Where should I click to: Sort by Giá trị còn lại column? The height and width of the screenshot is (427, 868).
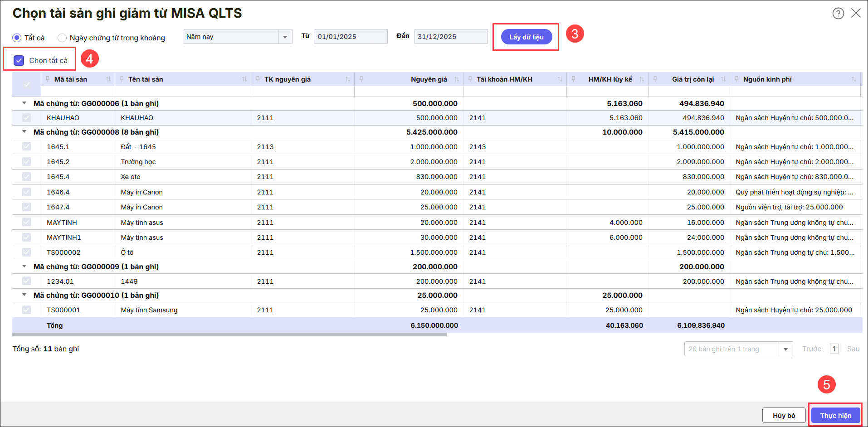723,79
